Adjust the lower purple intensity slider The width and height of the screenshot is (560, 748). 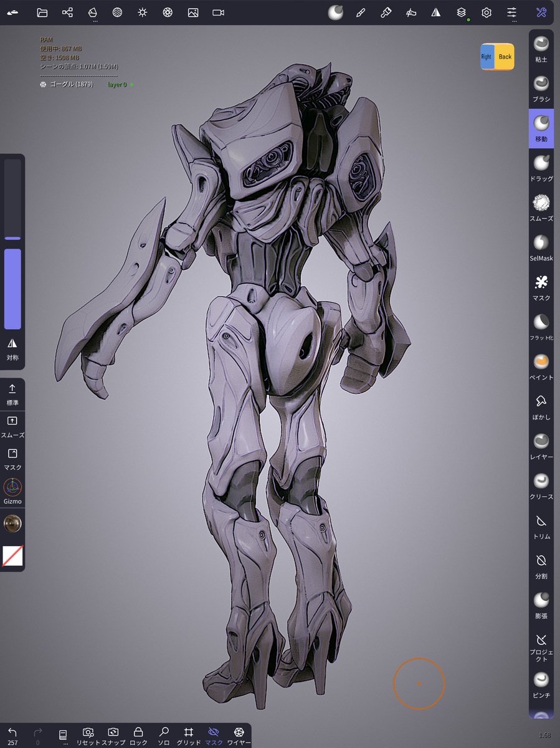(12, 289)
